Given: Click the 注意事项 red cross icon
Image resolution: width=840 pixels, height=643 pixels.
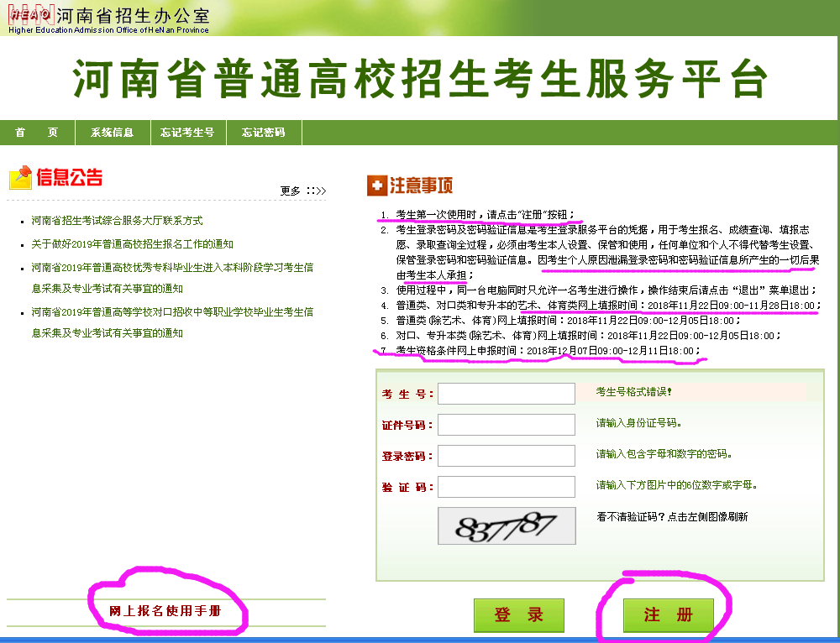Looking at the screenshot, I should tap(376, 186).
